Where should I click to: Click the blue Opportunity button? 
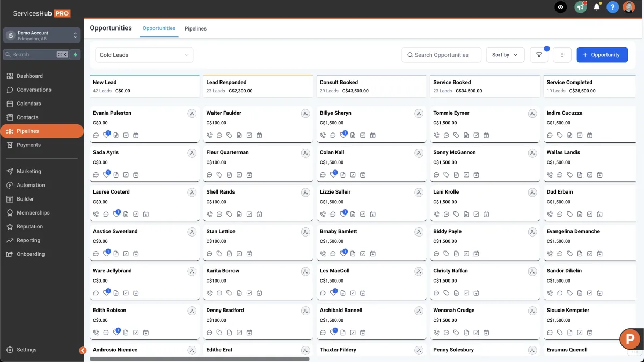tap(602, 55)
